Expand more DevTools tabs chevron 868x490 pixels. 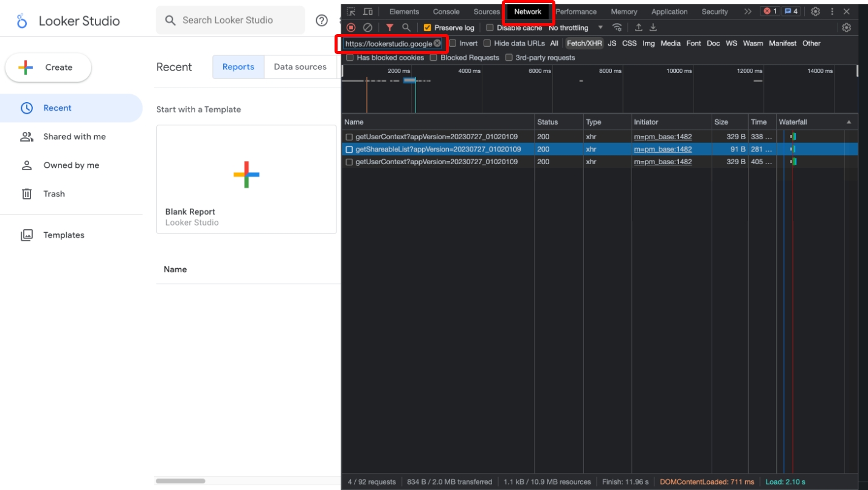point(748,12)
